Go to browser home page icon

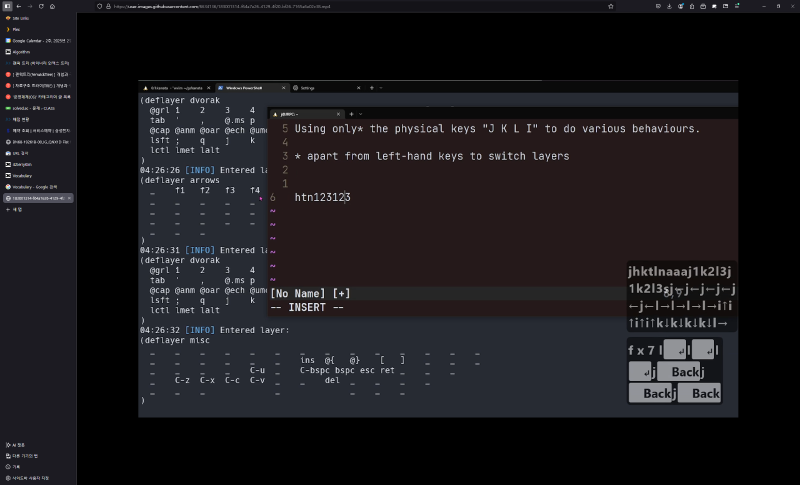(54, 6)
